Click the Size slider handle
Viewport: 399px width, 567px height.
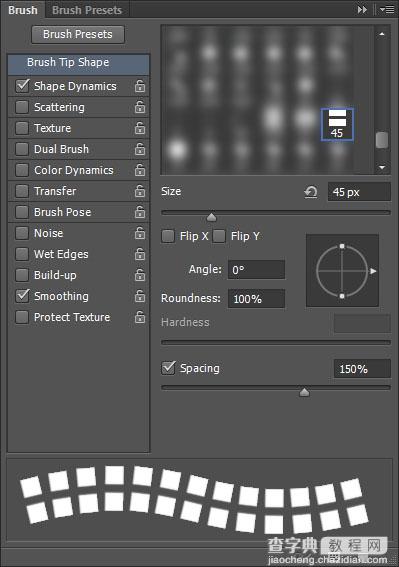[x=211, y=217]
